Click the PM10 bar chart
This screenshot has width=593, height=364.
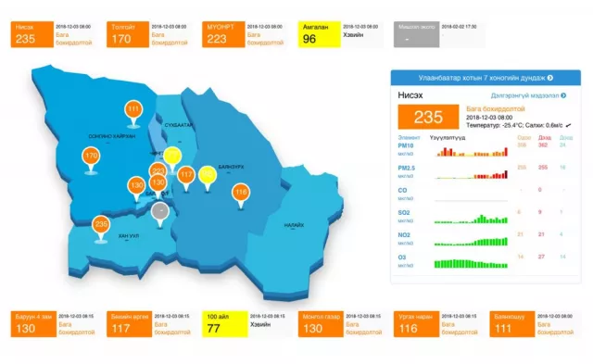click(472, 152)
